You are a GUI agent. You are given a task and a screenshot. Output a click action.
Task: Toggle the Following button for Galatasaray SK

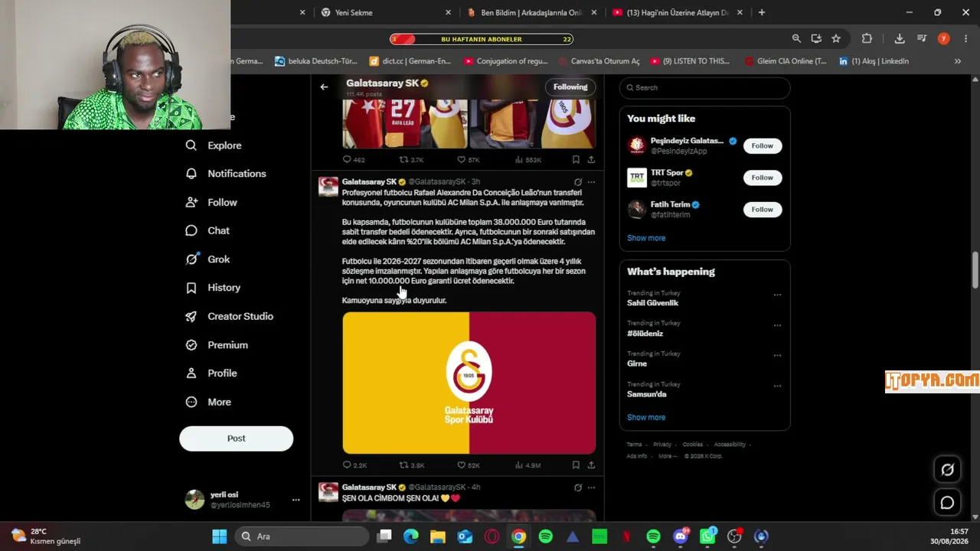click(x=570, y=87)
